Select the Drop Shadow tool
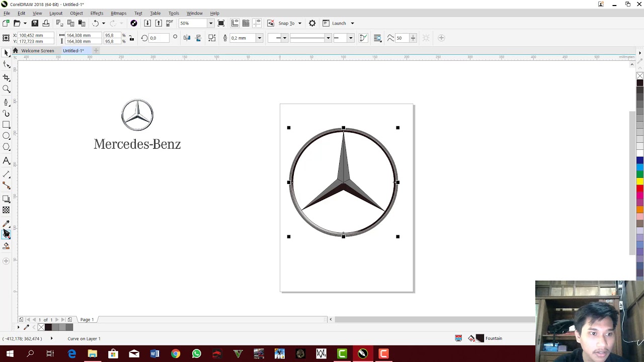Screen dimensions: 644x362 pos(6,199)
